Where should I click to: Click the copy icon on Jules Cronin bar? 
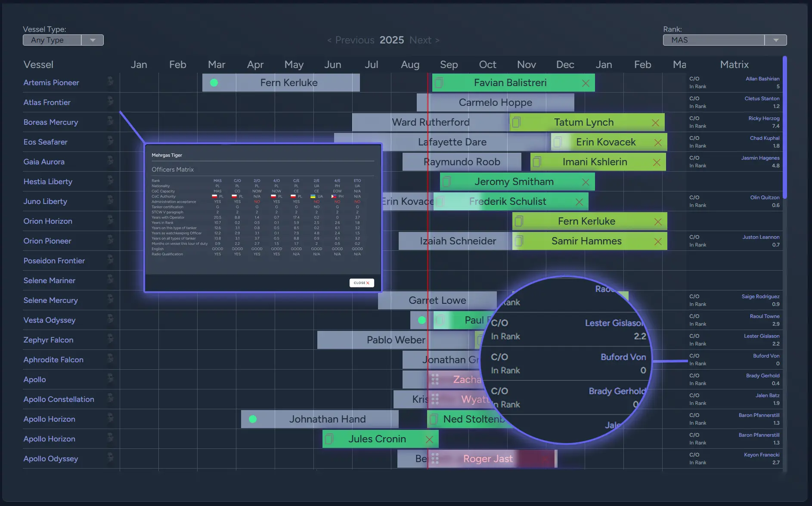[329, 439]
